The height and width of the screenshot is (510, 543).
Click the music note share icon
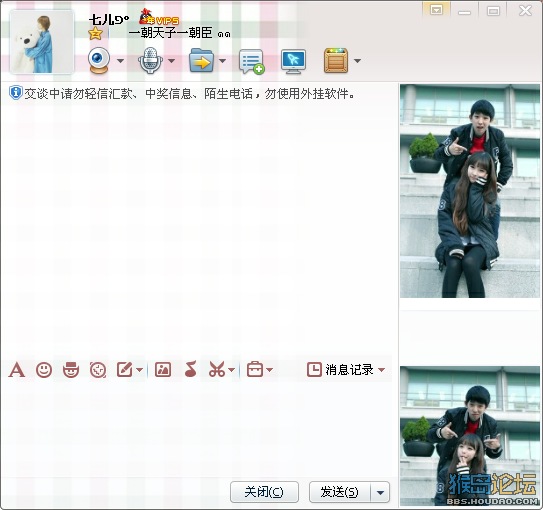pos(190,369)
